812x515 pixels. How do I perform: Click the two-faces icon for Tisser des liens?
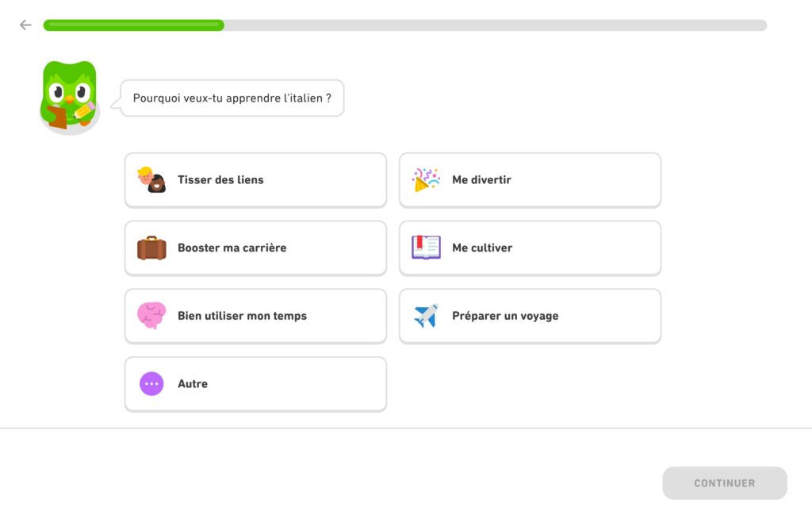(151, 180)
